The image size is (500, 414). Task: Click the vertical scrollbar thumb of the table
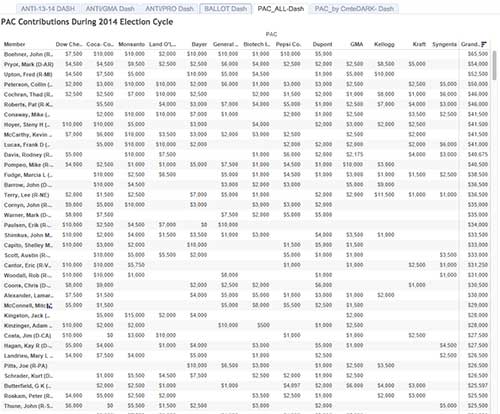pyautogui.click(x=494, y=65)
